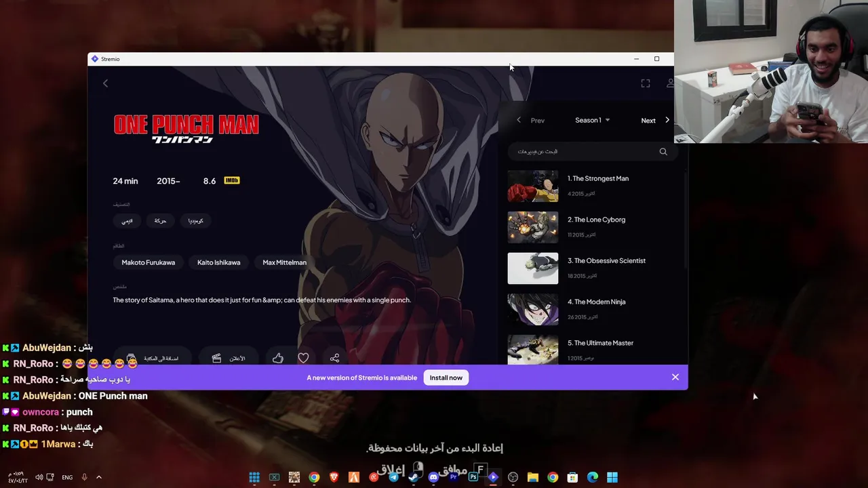This screenshot has height=488, width=868.
Task: Click the search magnifier in the episode panel
Action: point(663,152)
